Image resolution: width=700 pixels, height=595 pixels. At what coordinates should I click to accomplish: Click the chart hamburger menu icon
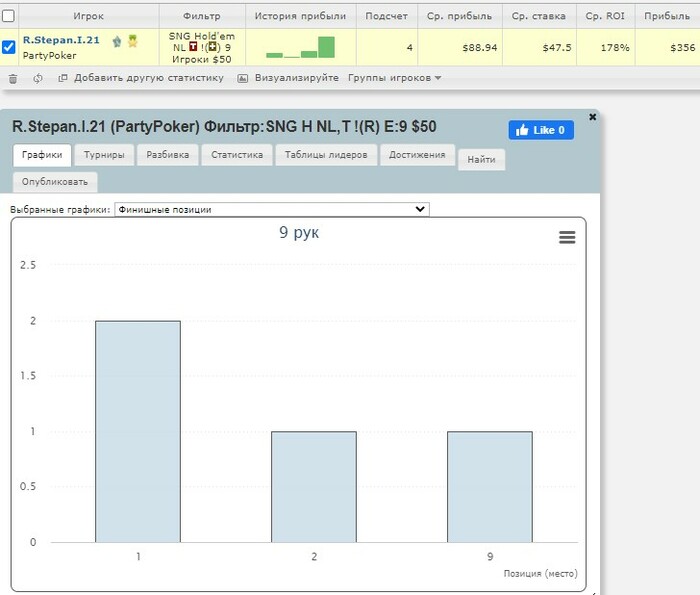[567, 237]
